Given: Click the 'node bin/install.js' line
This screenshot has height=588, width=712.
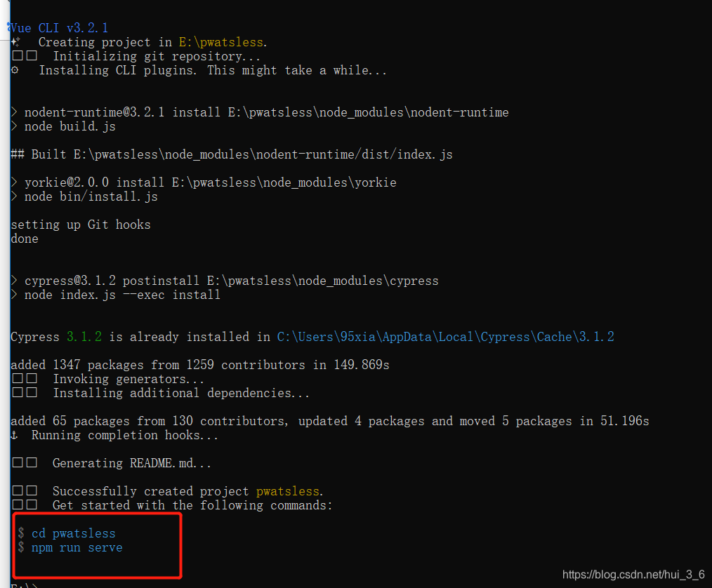Looking at the screenshot, I should 84,197.
